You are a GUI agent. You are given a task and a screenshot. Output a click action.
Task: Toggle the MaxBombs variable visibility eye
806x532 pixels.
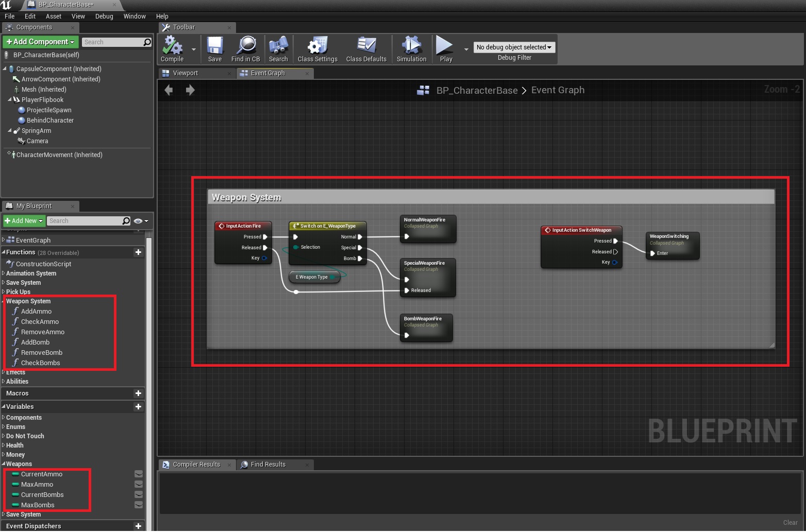(139, 505)
